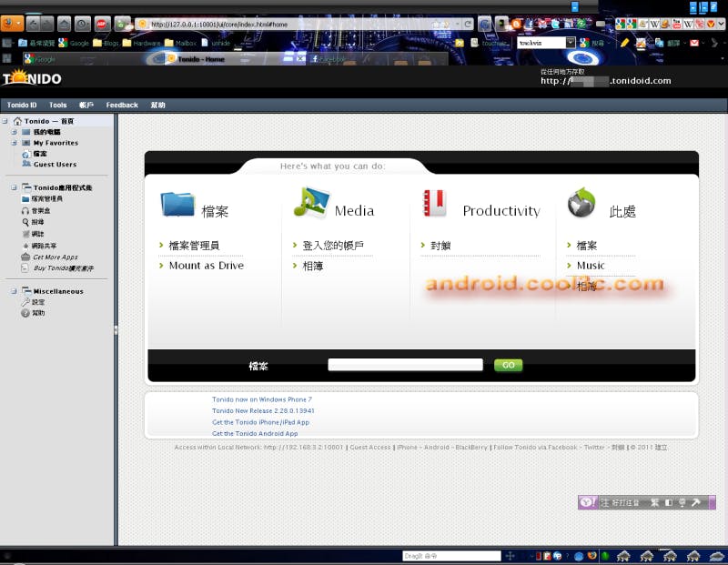Open the Feedback menu

pos(122,105)
